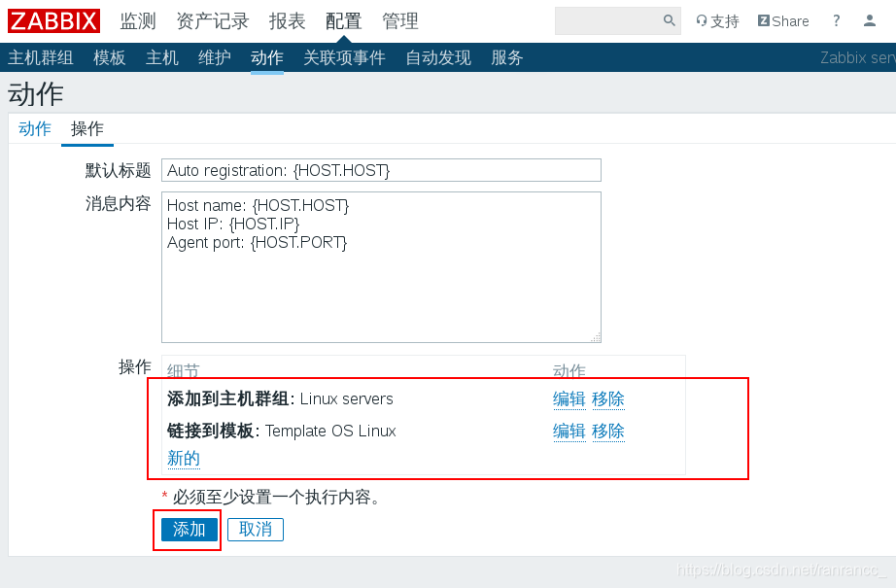Click the 消息内容 text area
This screenshot has height=588, width=896.
click(x=381, y=267)
